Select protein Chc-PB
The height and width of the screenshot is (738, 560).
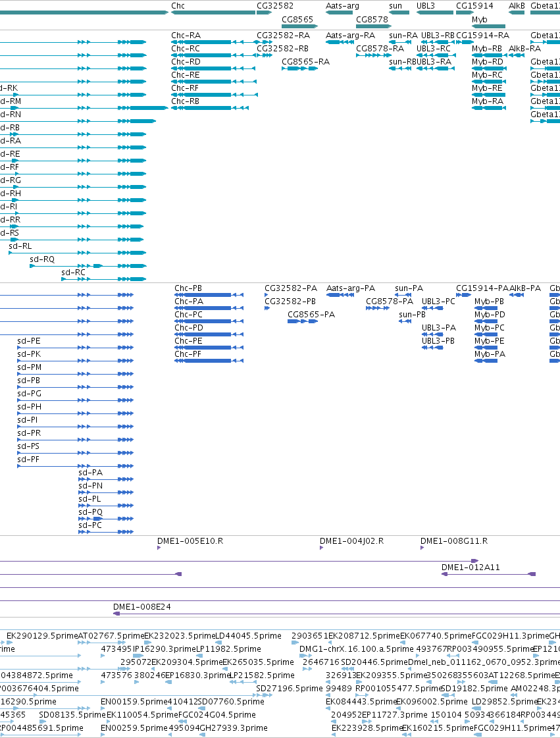tap(209, 295)
